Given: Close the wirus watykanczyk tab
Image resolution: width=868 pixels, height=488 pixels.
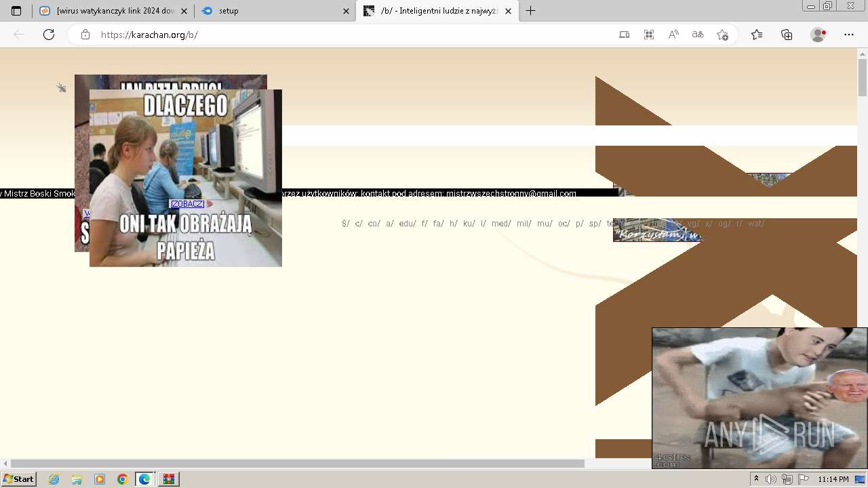Looking at the screenshot, I should click(x=184, y=11).
